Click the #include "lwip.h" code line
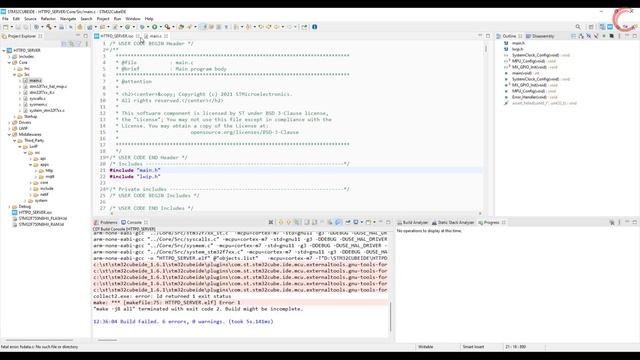The width and height of the screenshot is (640, 360). pos(135,177)
